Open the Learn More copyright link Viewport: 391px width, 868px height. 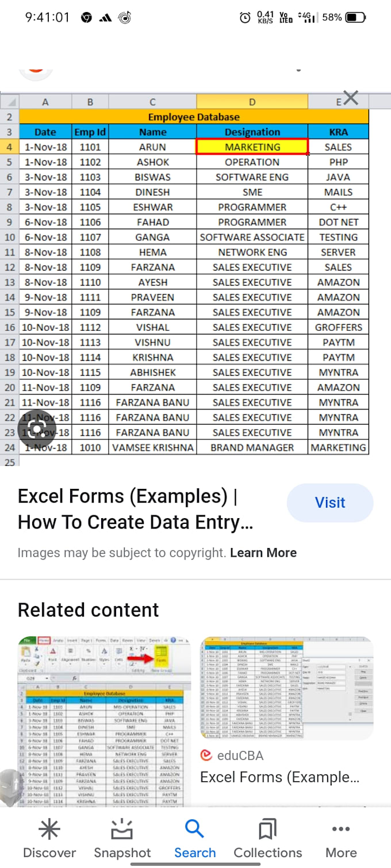pos(263,553)
